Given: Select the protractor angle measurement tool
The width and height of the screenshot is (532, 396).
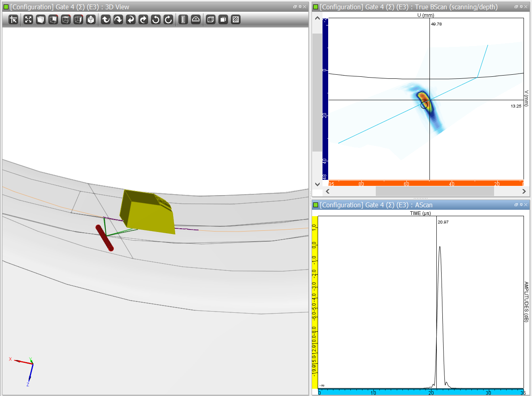Looking at the screenshot, I should 196,19.
